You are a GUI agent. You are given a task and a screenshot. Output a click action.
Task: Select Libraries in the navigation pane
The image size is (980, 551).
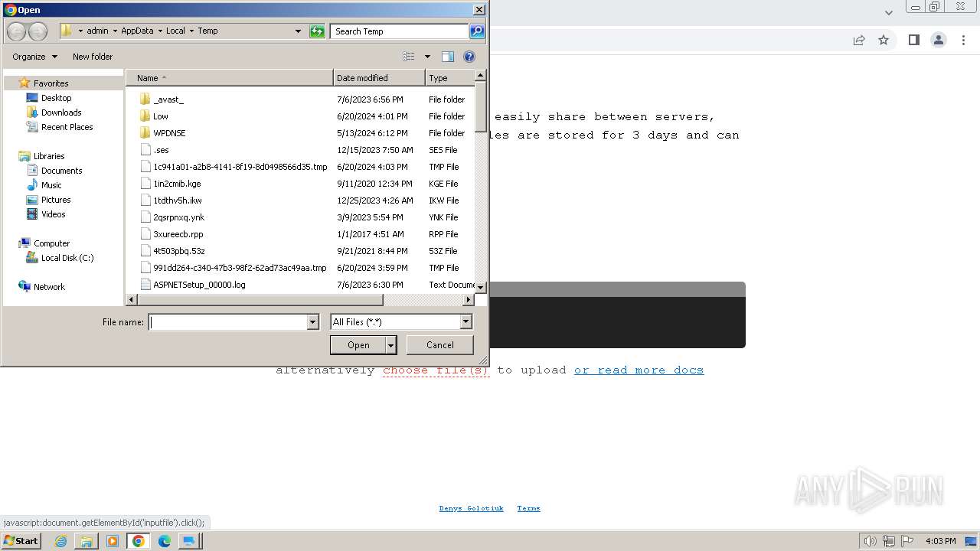point(49,156)
